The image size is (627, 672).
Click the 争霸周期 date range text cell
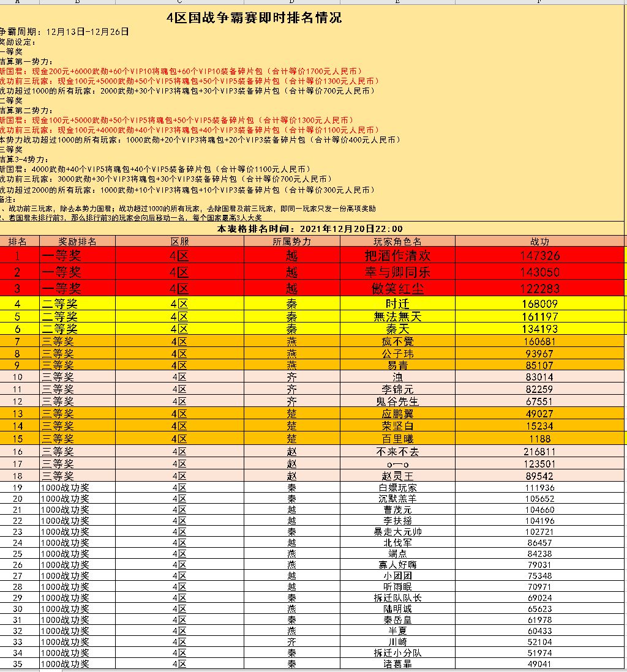[x=64, y=32]
